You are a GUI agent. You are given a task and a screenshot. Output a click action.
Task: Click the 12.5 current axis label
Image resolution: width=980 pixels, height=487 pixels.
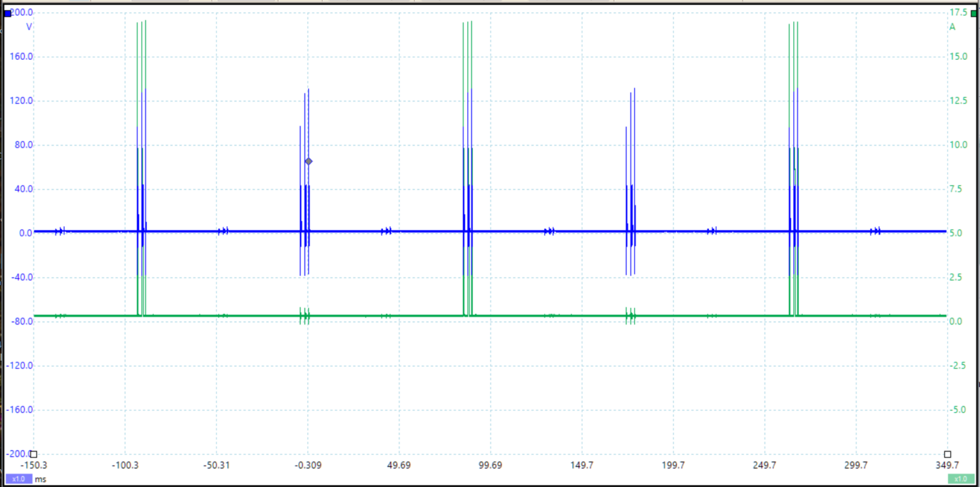tap(959, 101)
